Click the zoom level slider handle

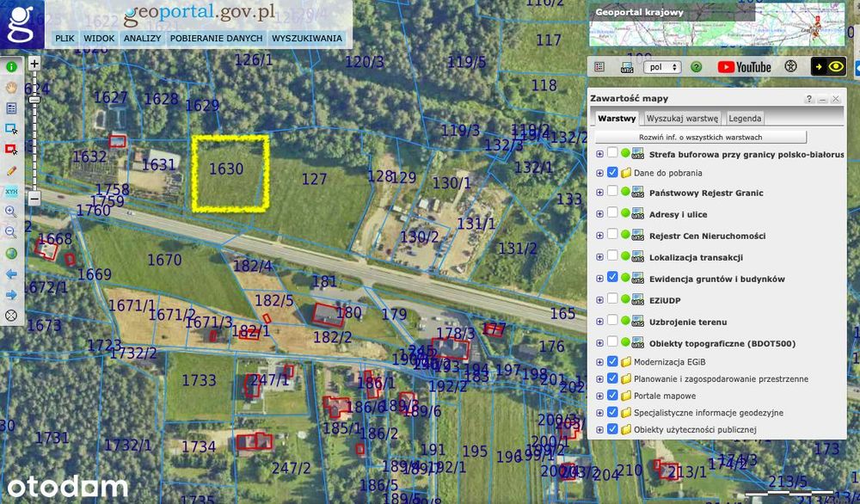click(34, 100)
